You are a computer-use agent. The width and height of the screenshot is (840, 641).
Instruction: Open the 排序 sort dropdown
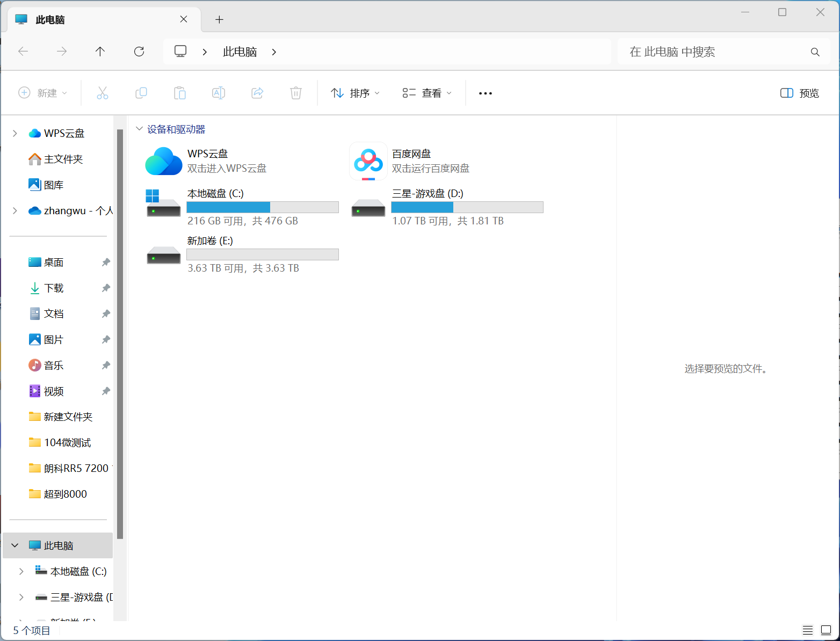coord(355,93)
